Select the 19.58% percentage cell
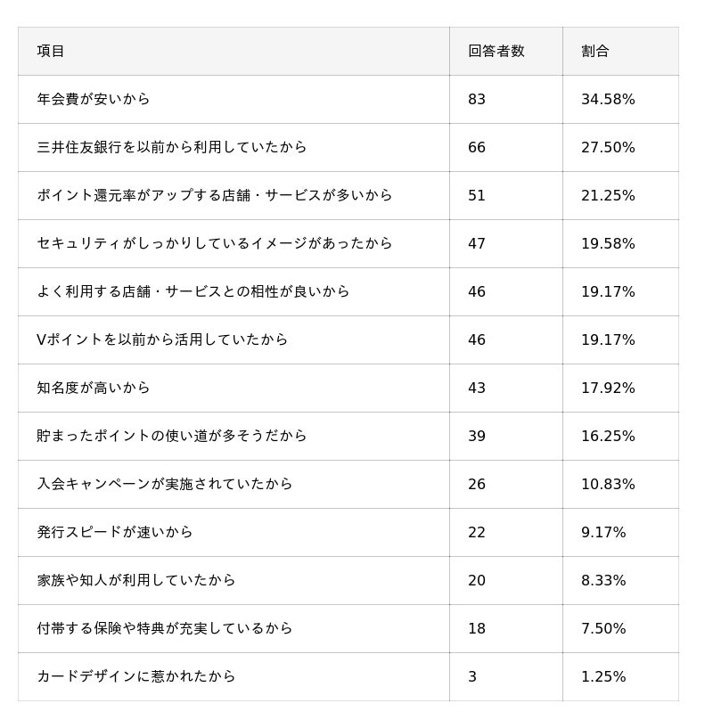This screenshot has height=728, width=713. point(608,244)
